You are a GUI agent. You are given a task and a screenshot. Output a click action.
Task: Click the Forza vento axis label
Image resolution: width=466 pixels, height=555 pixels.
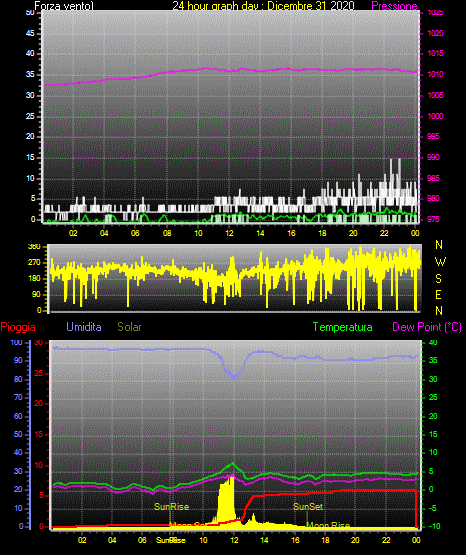pos(64,6)
